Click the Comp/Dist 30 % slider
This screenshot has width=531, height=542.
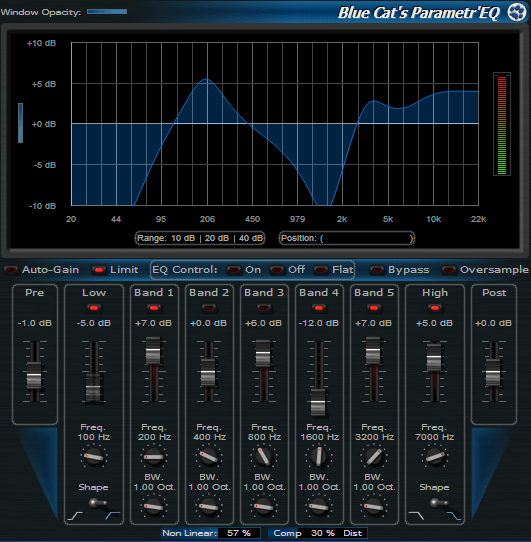pos(318,533)
